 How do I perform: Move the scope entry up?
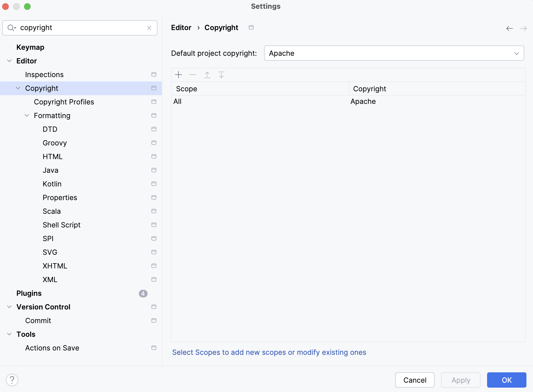pos(207,75)
